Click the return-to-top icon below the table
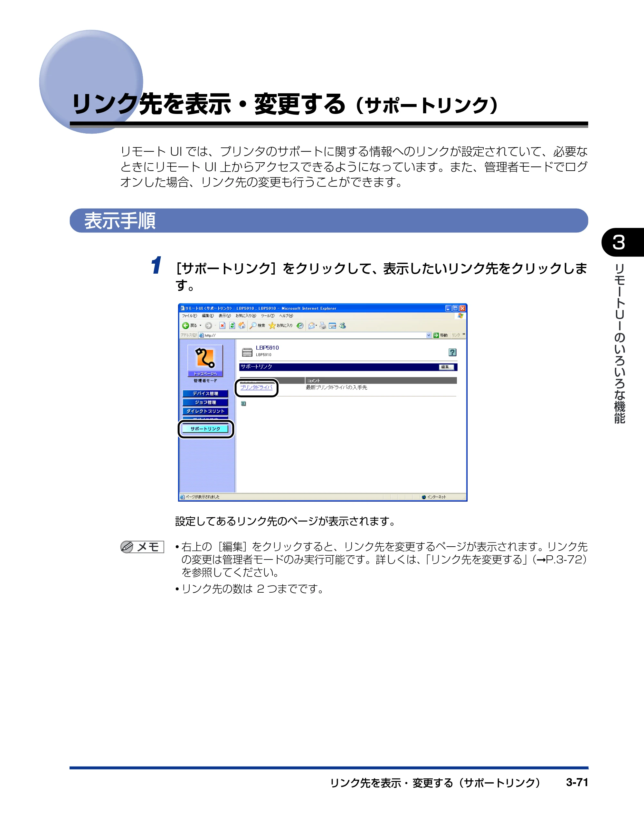Screen dimensions: 644x828 click(x=243, y=404)
